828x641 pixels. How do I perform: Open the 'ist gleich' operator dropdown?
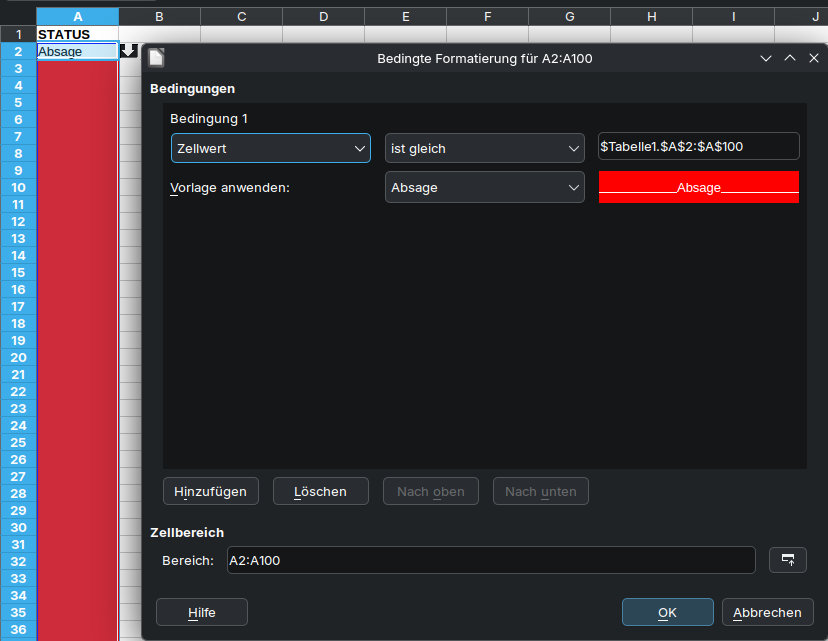484,148
